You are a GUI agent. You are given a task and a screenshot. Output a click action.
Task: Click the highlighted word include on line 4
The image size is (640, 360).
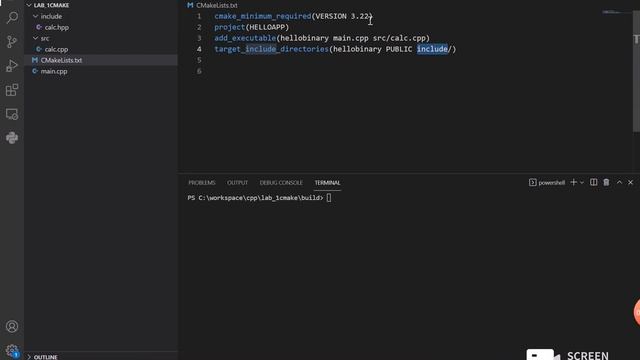[x=432, y=49]
